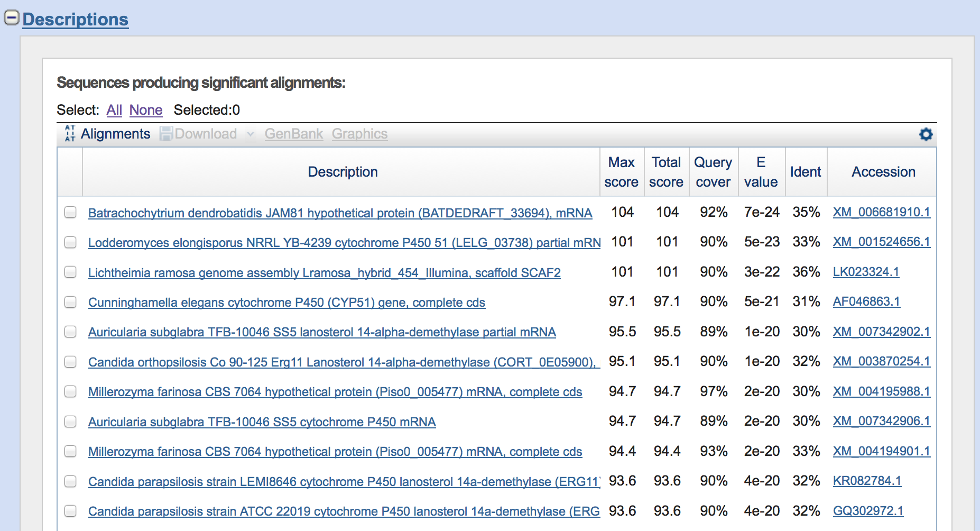
Task: Click E value 3e-22 cell
Action: (762, 272)
